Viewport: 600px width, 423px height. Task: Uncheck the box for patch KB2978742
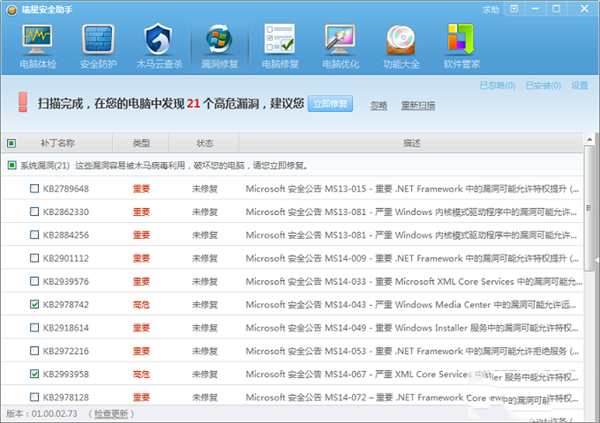click(35, 304)
